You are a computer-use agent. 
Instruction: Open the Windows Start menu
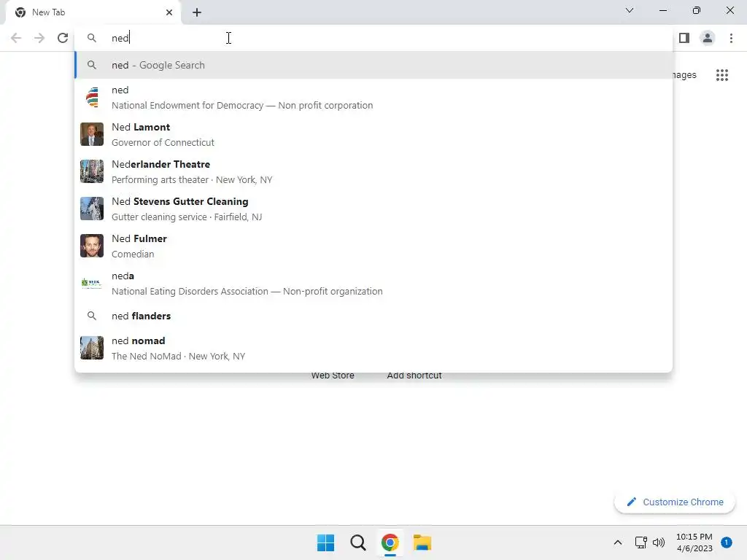pyautogui.click(x=326, y=542)
